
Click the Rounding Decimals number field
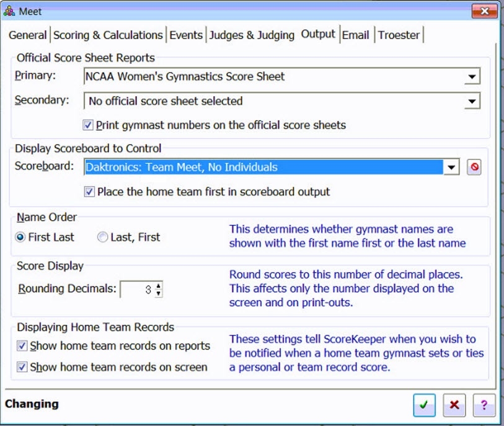pos(137,290)
